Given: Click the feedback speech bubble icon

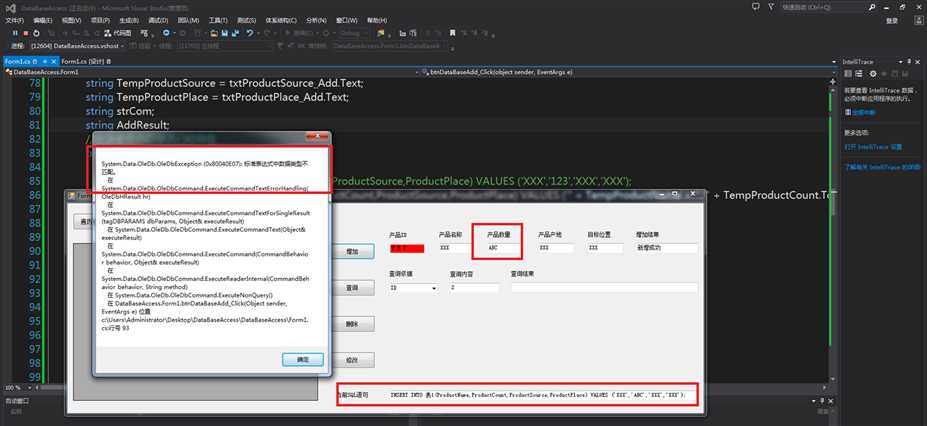Looking at the screenshot, I should 756,7.
